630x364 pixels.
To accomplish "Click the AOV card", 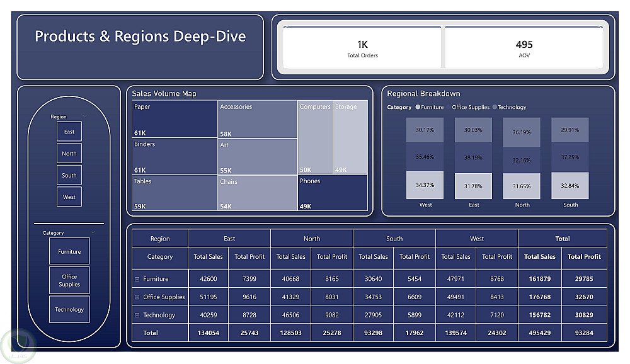I will click(x=524, y=47).
